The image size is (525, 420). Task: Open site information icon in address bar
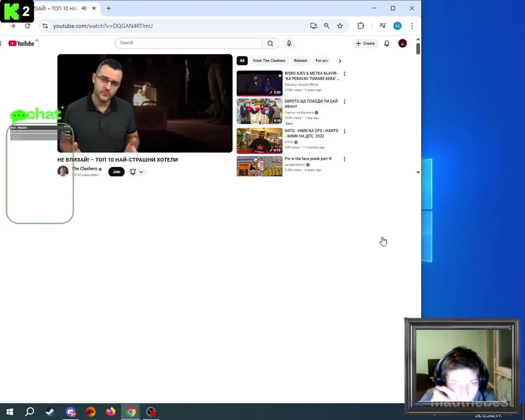pos(45,26)
